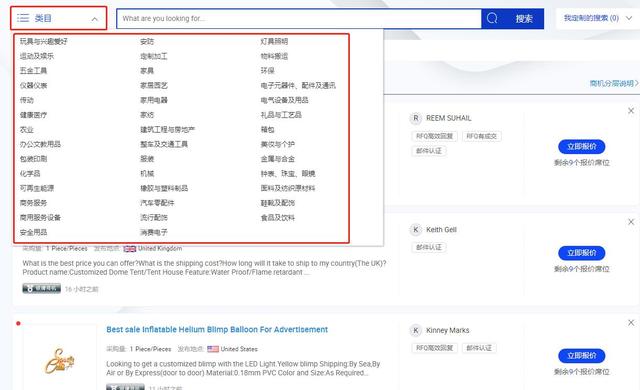
Task: Select 美妆与个护 category
Action: pos(278,144)
